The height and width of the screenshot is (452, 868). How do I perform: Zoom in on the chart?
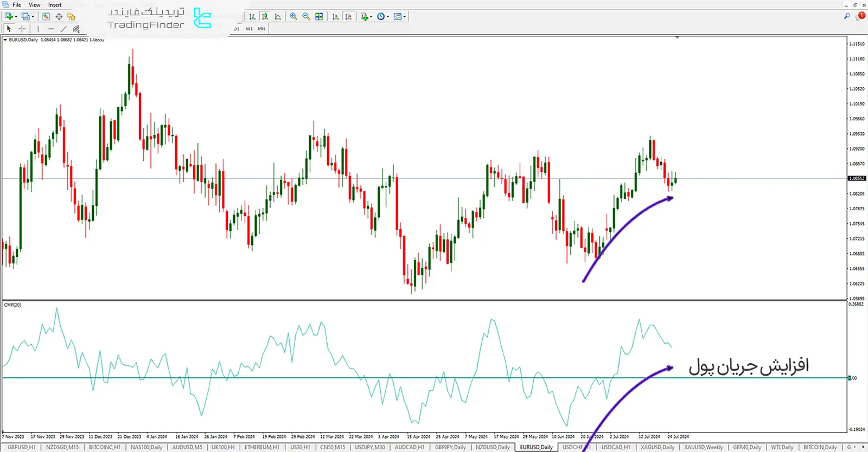pos(293,17)
